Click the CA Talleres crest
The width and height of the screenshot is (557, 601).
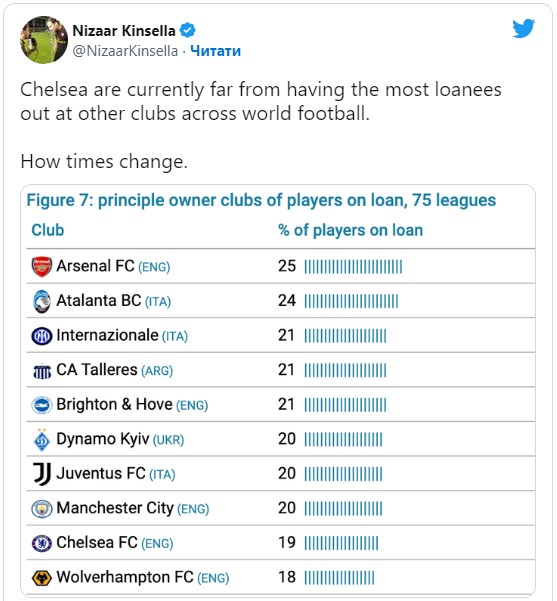[42, 371]
